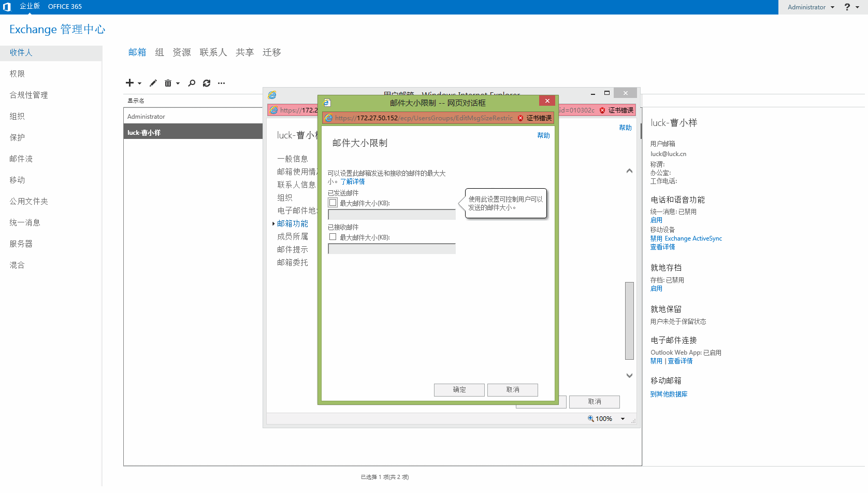The width and height of the screenshot is (868, 493).
Task: Switch to the 资源 tab
Action: pyautogui.click(x=182, y=52)
